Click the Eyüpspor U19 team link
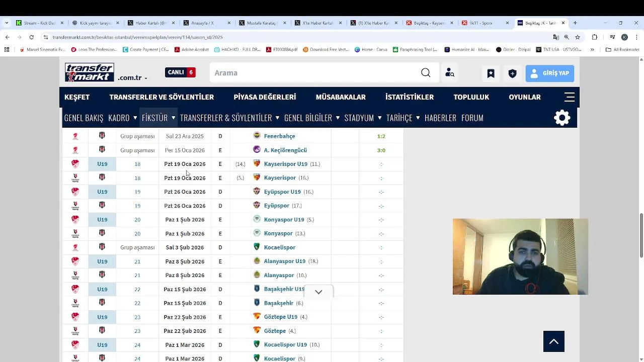This screenshot has height=362, width=644. (x=282, y=192)
